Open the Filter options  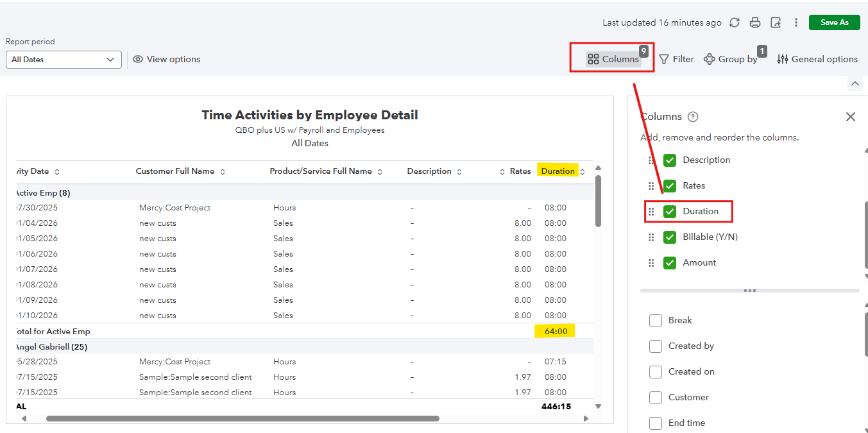coord(676,59)
